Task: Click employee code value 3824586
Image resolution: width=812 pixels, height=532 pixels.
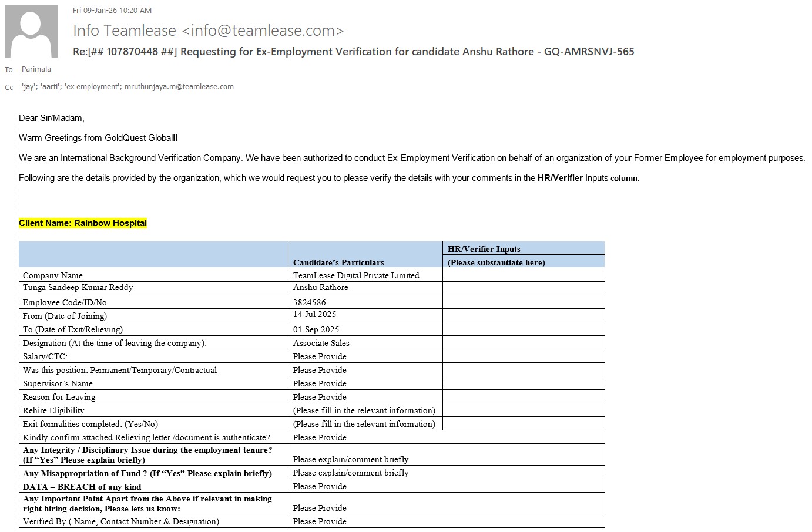Action: [310, 302]
